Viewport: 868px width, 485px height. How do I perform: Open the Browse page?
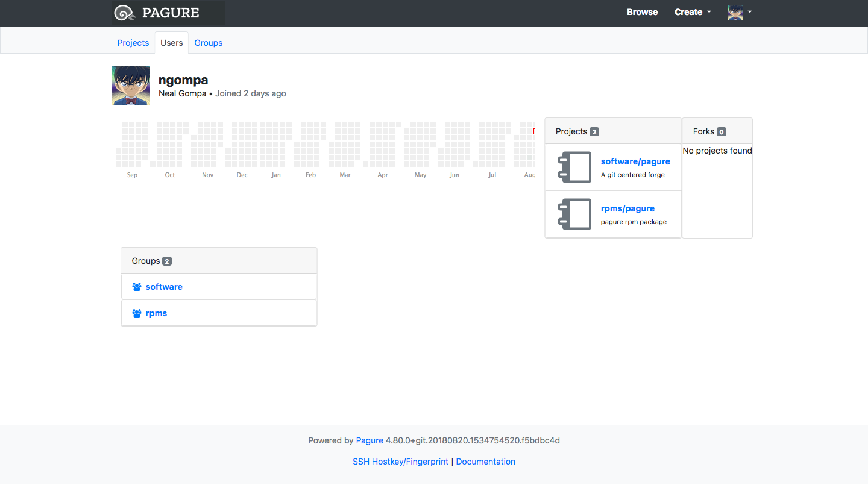642,12
